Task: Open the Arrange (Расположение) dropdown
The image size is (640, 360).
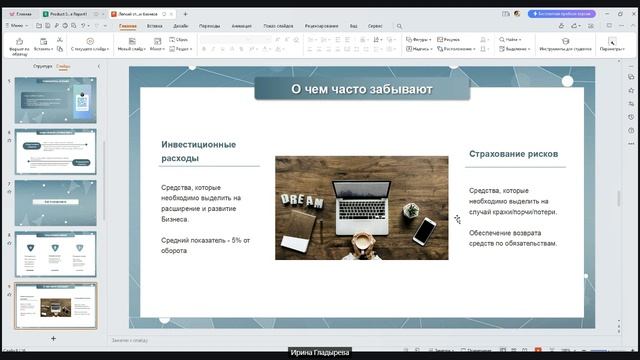Action: (456, 49)
